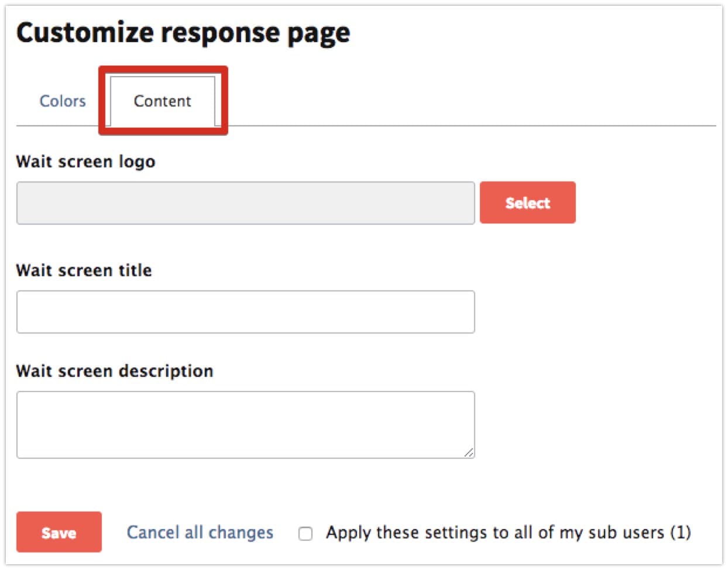Viewport: 728px width, 570px height.
Task: Click the Wait screen logo field
Action: click(245, 203)
